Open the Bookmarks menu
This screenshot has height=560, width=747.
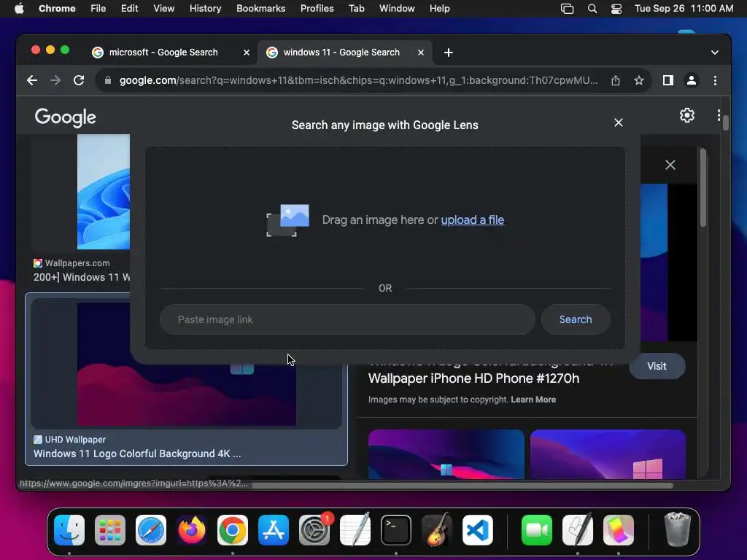(260, 9)
